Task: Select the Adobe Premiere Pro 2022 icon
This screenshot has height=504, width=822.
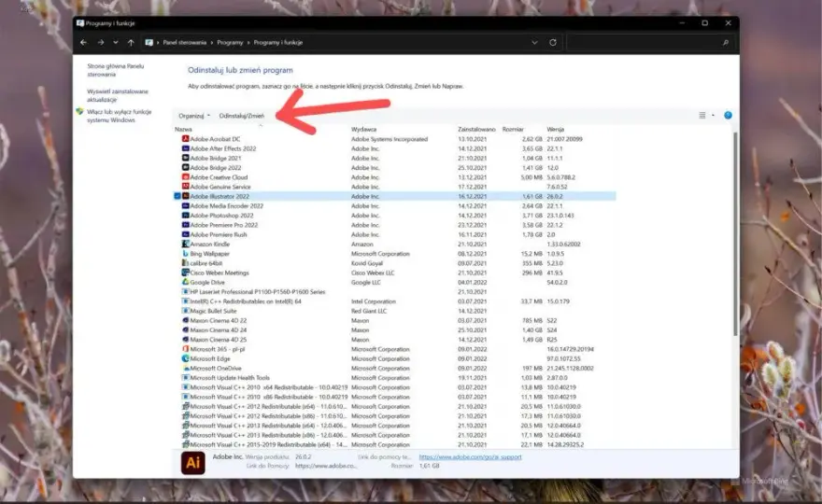Action: click(185, 225)
